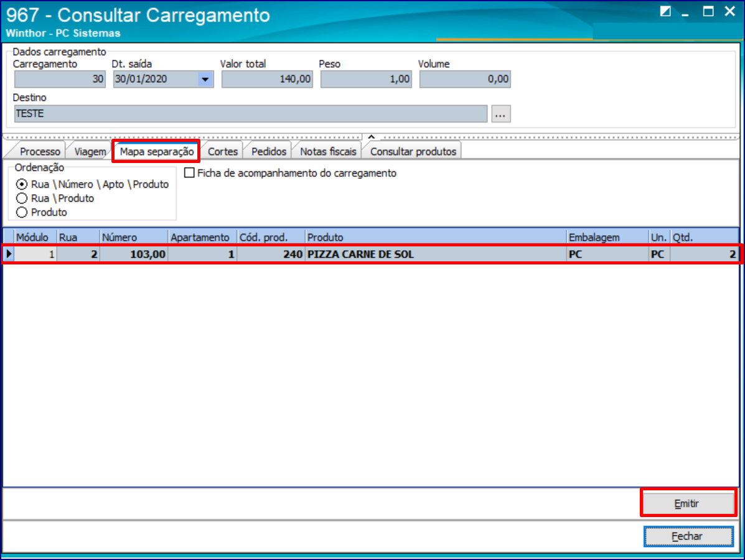Collapse the Dados carregamento panel with the caret

[372, 138]
